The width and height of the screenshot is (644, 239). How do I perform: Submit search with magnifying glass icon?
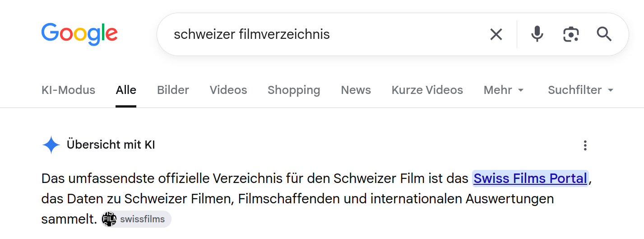pyautogui.click(x=604, y=34)
